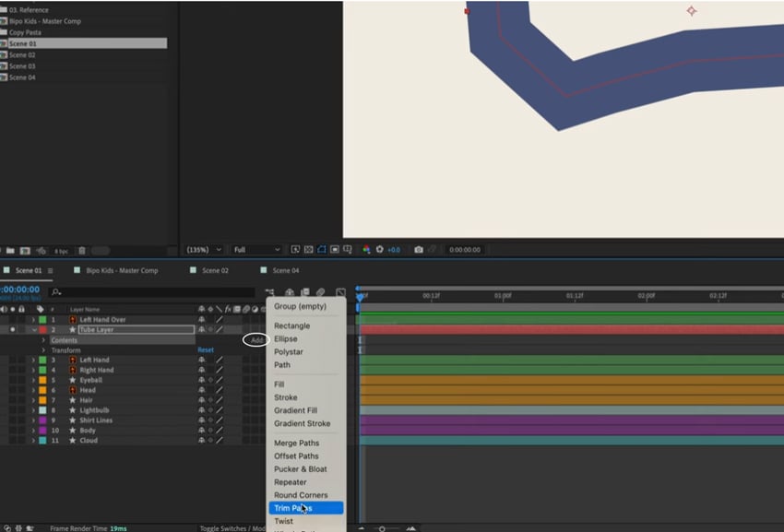Open the viewer resolution dropdown showing Full
Screen dimensions: 784x532
click(256, 250)
